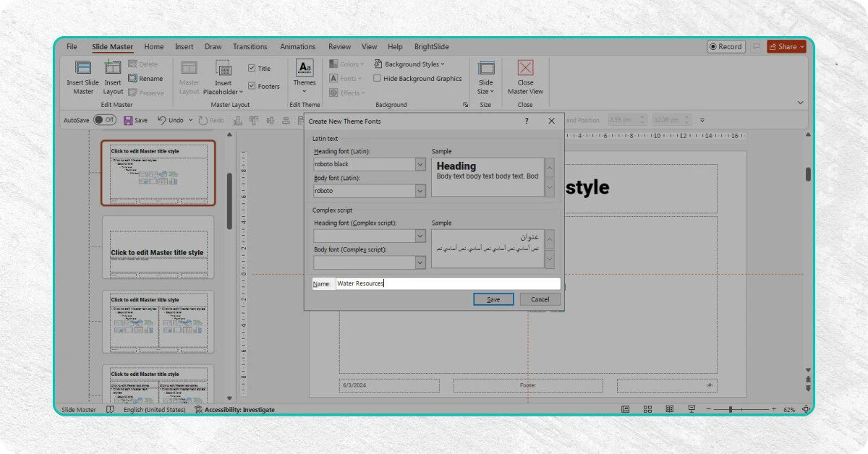Screen dimensions: 868x454
Task: Expand the Heading font (Latin) dropdown
Action: coord(420,165)
